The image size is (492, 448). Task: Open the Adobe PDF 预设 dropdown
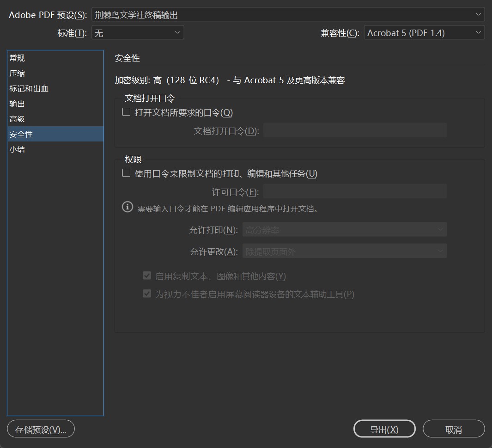[x=288, y=15]
